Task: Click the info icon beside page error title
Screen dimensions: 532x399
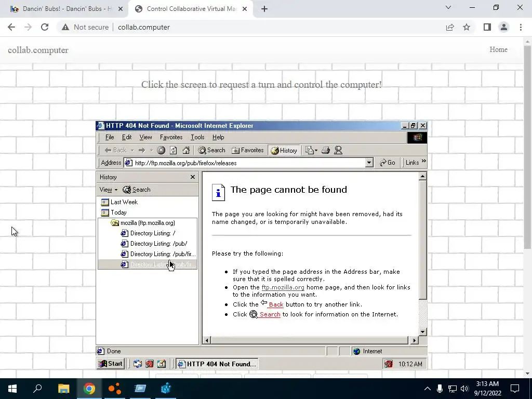Action: coord(219,192)
